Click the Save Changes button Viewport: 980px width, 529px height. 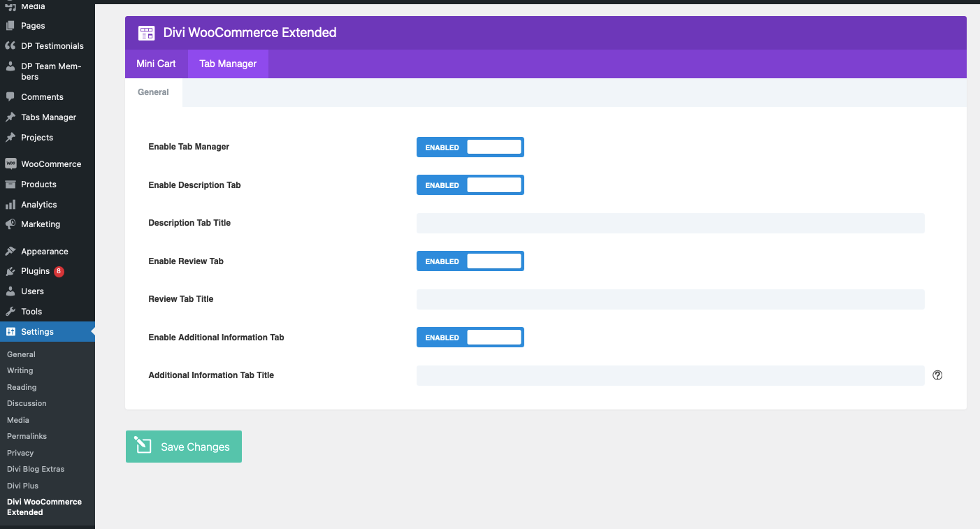tap(183, 446)
